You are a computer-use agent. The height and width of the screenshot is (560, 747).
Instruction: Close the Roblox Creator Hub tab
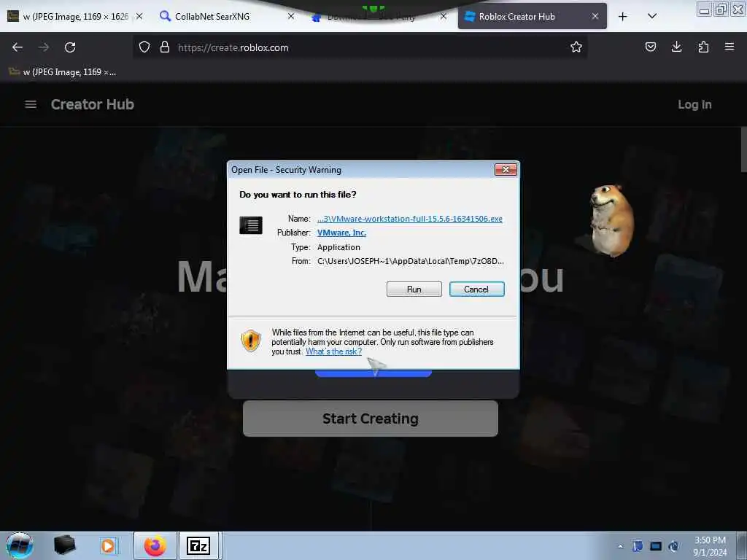tap(595, 16)
